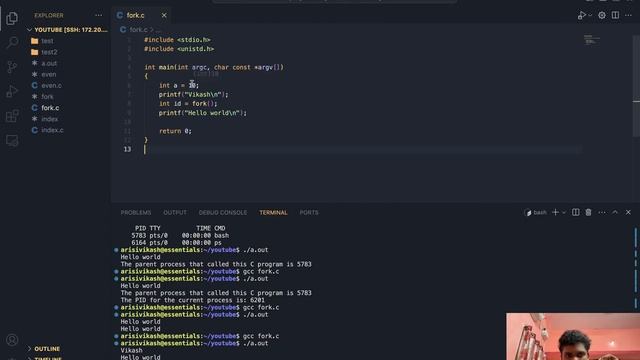Click the editor vertical scrollbar
The image size is (640, 360).
coord(636,86)
